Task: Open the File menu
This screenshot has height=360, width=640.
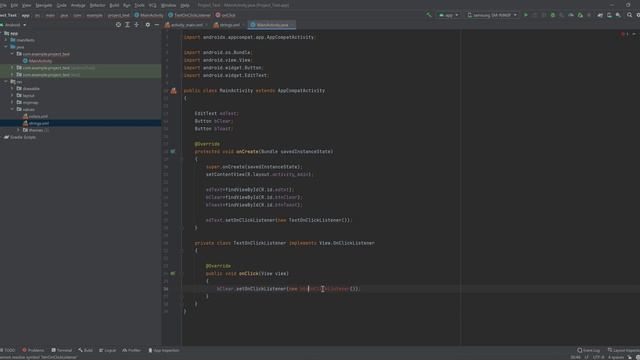Action: (2, 5)
